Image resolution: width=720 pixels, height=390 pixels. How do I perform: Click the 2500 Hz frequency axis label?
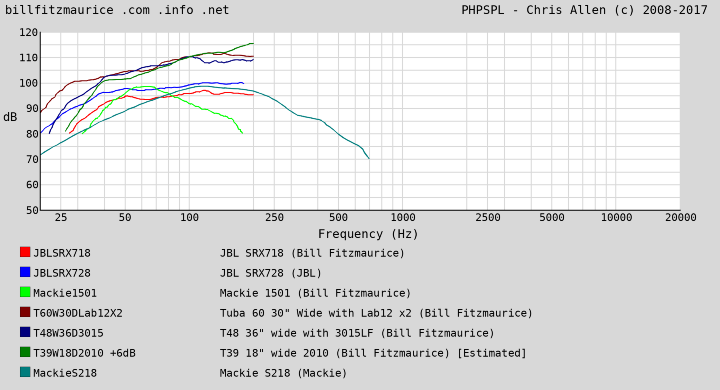488,217
